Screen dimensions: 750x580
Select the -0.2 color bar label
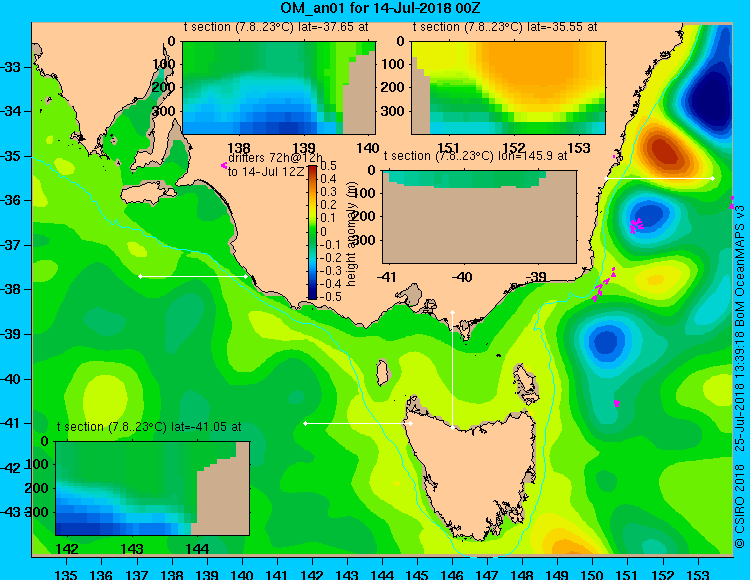(331, 257)
